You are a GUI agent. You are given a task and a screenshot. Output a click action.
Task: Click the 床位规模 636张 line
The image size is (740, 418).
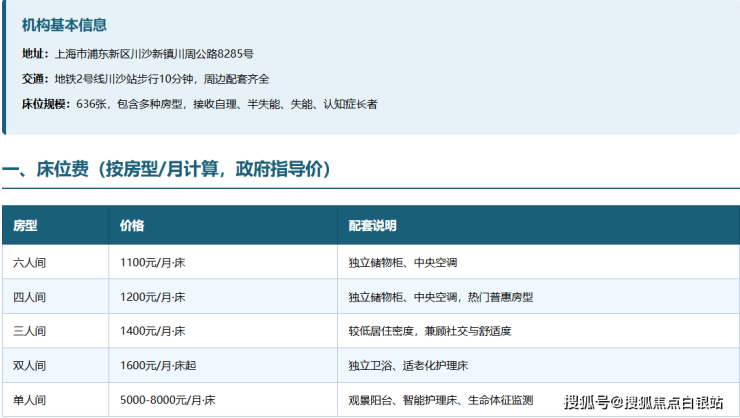[200, 104]
